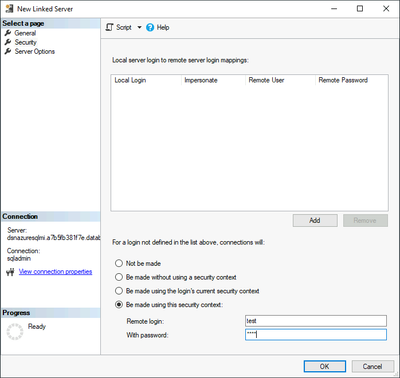Viewport: 400px width, 378px height.
Task: Click the Local Login column header
Action: [x=146, y=80]
